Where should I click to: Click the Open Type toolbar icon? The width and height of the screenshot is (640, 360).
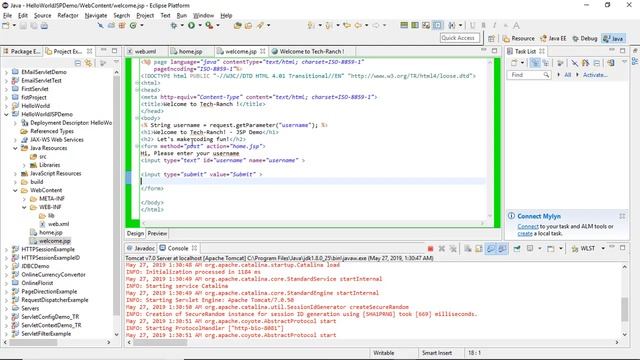[x=238, y=25]
